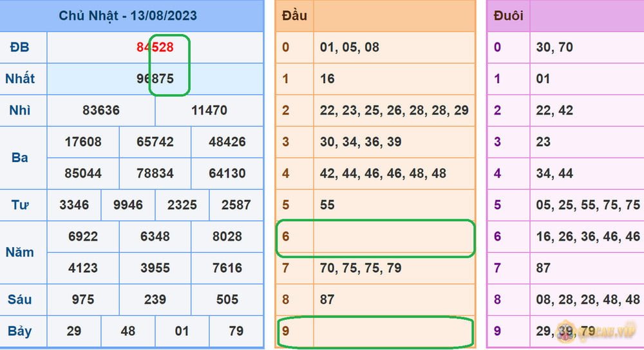Select Tư prize number 9946
This screenshot has width=644, height=350.
coord(128,205)
